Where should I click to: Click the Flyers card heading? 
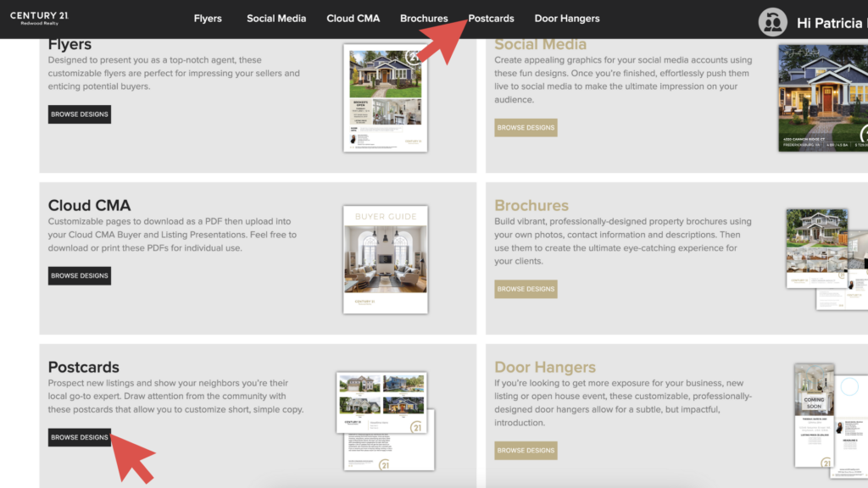(x=70, y=44)
